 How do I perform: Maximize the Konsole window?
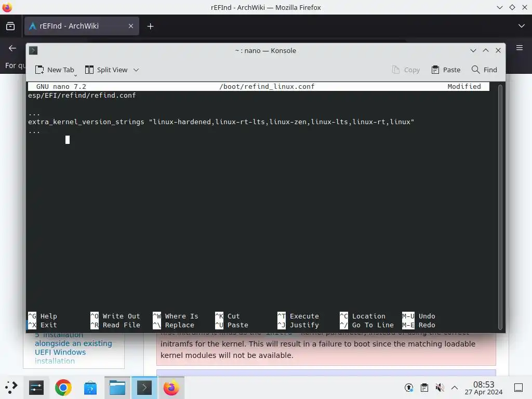pos(486,50)
